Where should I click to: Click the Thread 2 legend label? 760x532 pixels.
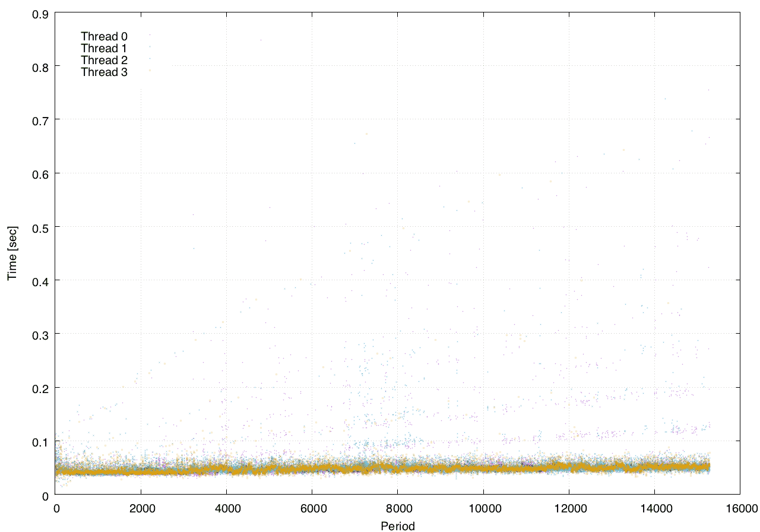pos(104,61)
